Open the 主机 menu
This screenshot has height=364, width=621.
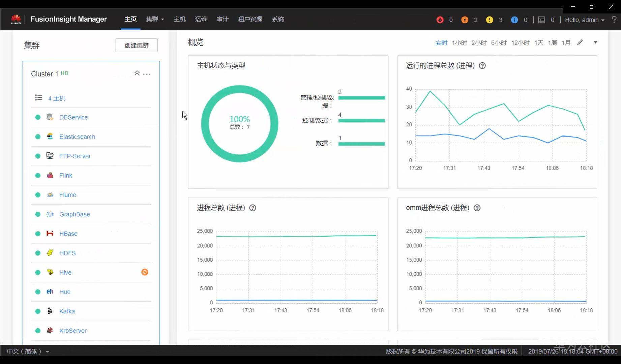(180, 19)
